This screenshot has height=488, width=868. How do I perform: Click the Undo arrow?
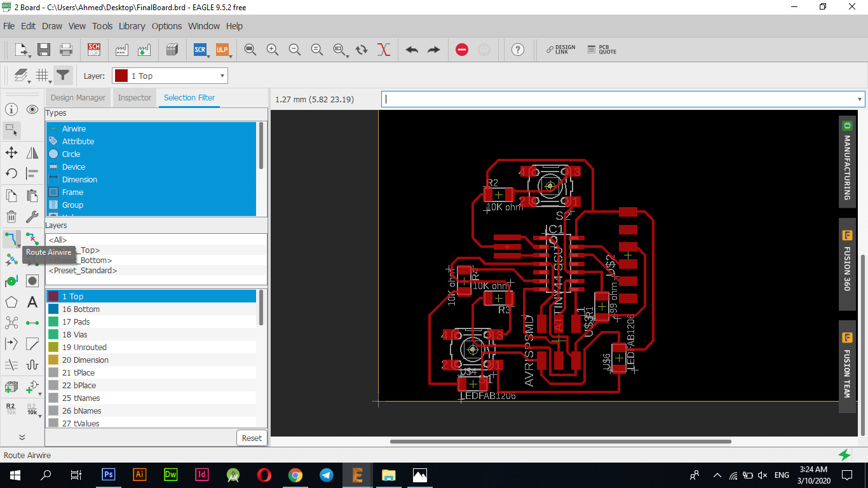412,50
